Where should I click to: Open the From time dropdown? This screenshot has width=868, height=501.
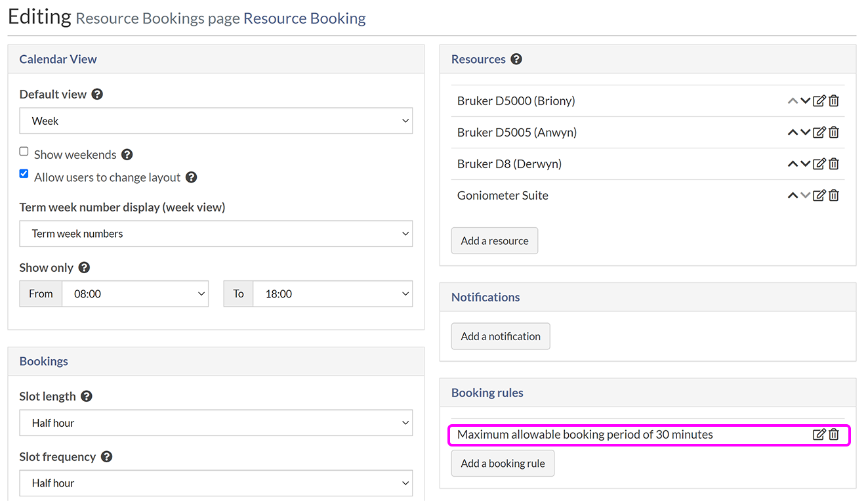tap(134, 294)
